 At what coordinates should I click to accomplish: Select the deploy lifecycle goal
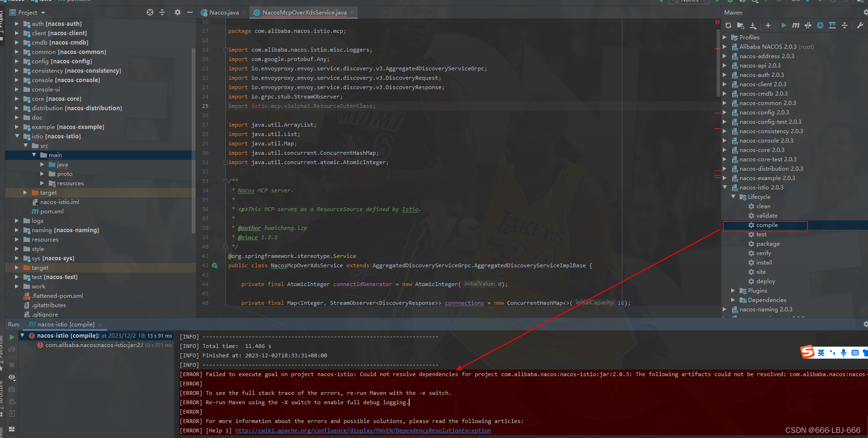tap(765, 281)
